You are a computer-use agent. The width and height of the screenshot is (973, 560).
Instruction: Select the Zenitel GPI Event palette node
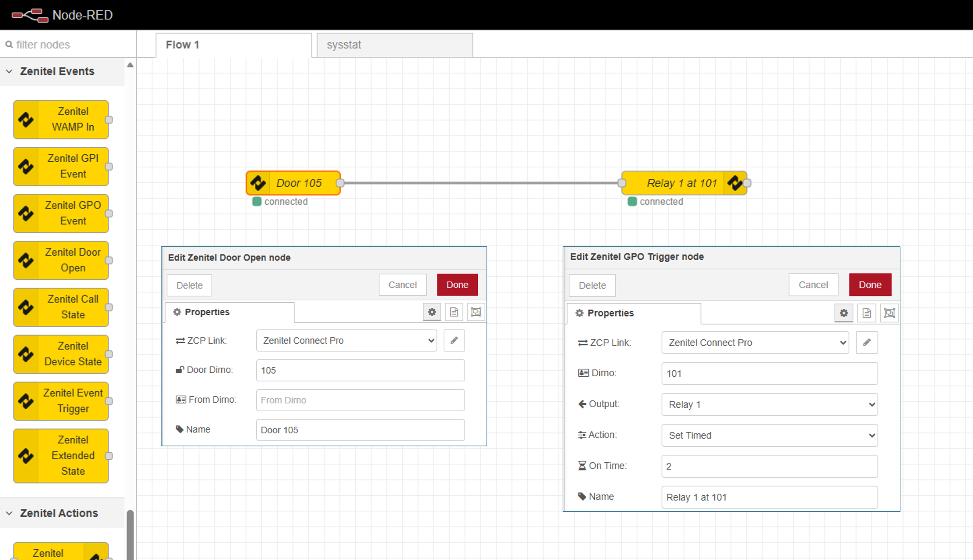coord(61,166)
